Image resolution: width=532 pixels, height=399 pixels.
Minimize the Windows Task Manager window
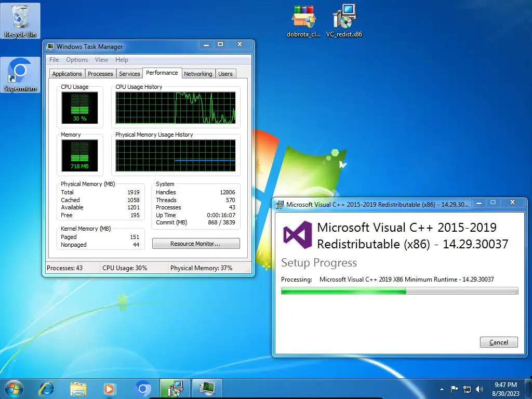click(206, 45)
